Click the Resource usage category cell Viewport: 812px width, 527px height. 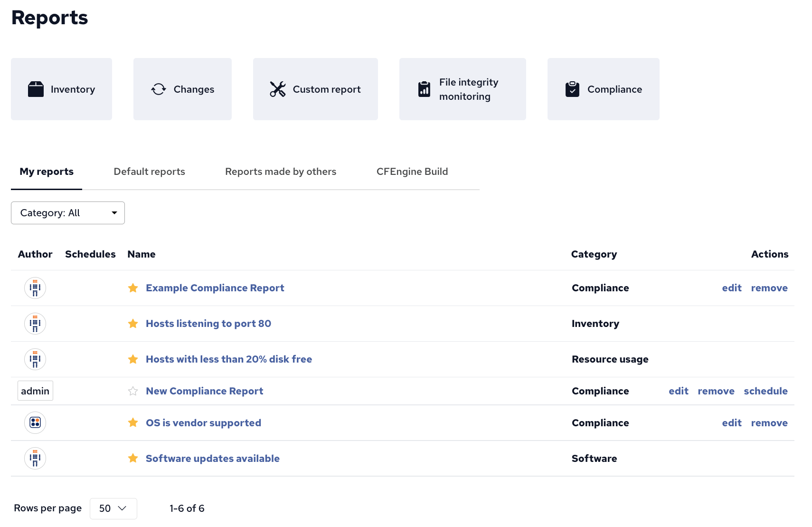[x=610, y=359]
